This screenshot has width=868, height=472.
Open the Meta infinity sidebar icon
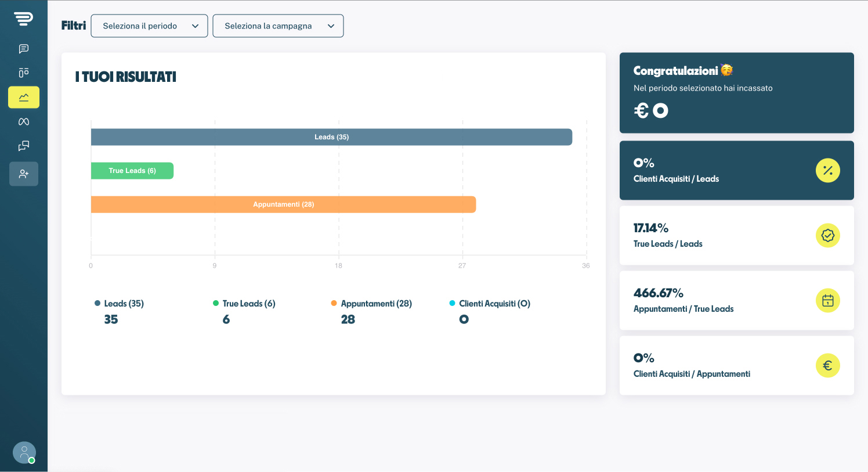24,121
